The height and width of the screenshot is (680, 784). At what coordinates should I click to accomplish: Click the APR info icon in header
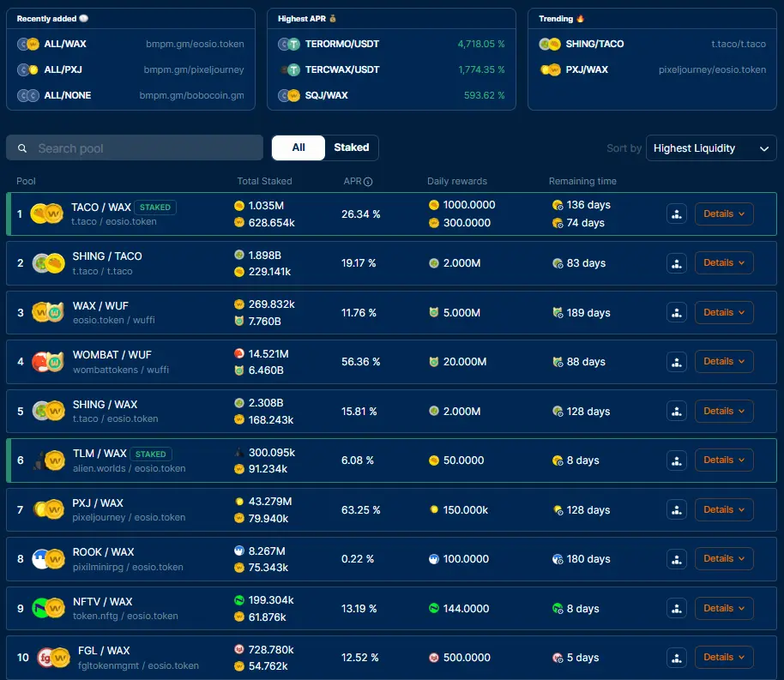coord(368,182)
